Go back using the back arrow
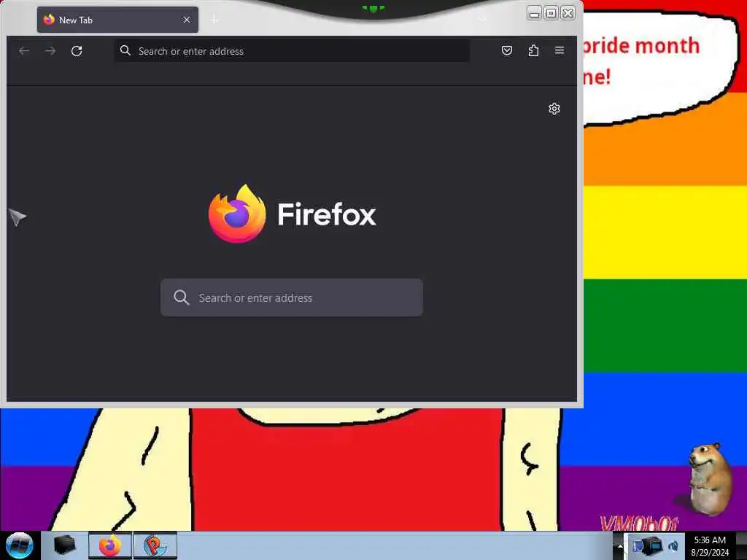This screenshot has height=560, width=747. [x=24, y=50]
